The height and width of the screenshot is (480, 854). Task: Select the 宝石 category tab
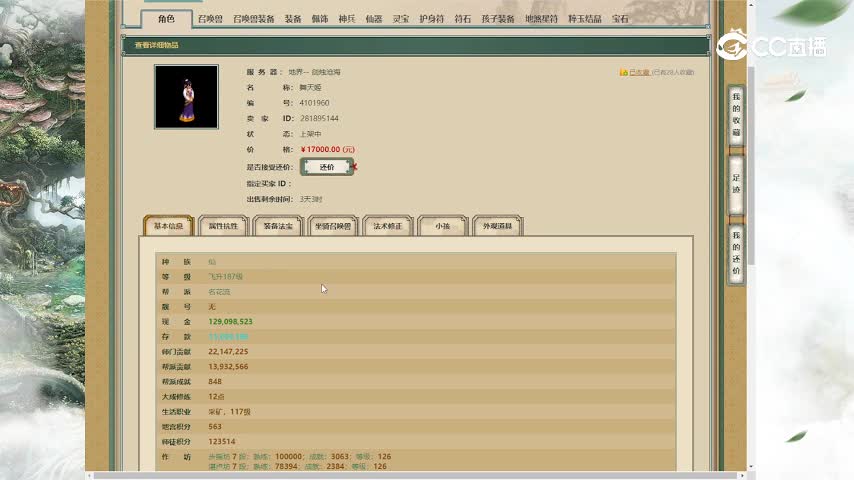[x=620, y=19]
